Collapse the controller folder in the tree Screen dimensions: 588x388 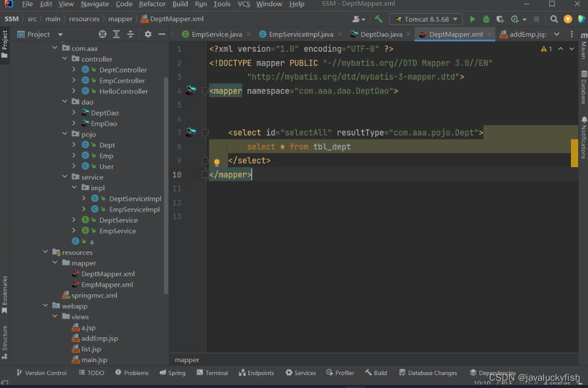[x=65, y=59]
